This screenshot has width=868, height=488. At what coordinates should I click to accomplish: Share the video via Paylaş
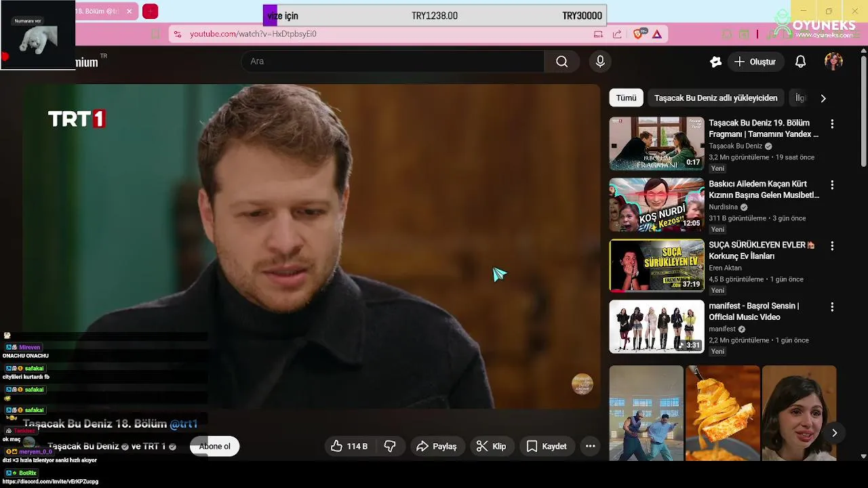[437, 446]
